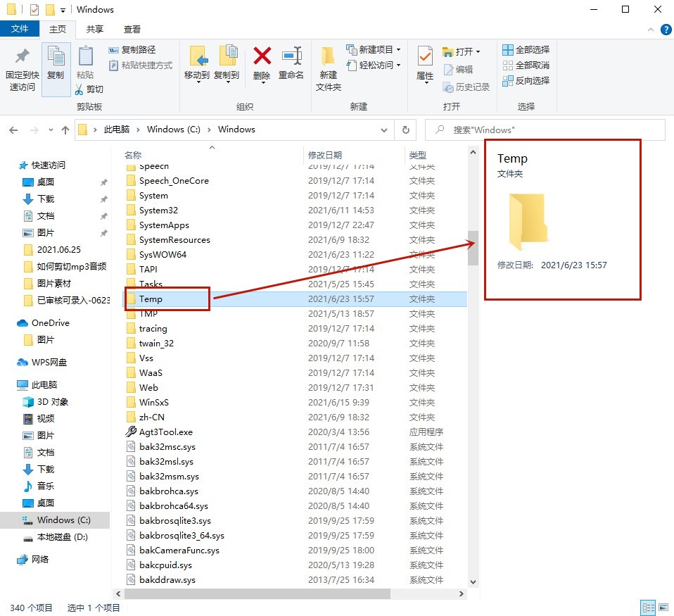Go up one folder level
Viewport: 674px width, 616px height.
65,130
